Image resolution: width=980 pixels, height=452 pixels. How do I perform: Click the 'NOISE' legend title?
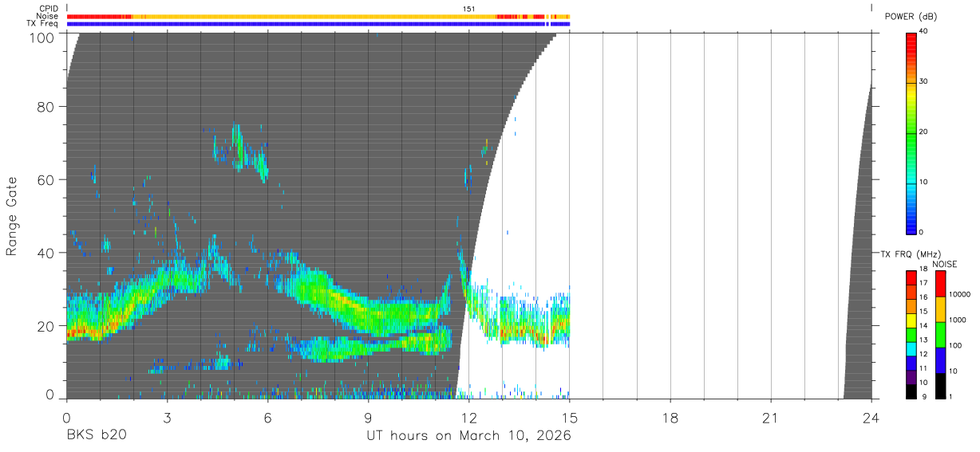click(944, 264)
